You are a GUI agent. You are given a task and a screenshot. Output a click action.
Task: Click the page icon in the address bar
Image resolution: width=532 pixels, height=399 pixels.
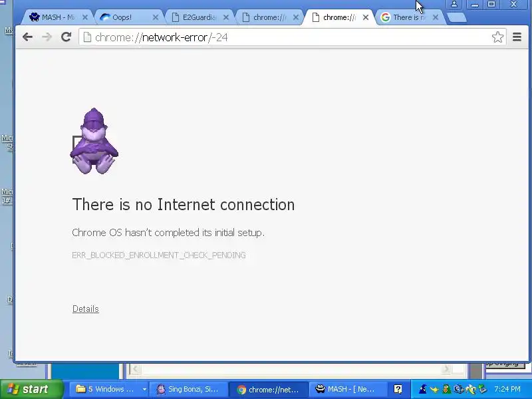click(87, 37)
